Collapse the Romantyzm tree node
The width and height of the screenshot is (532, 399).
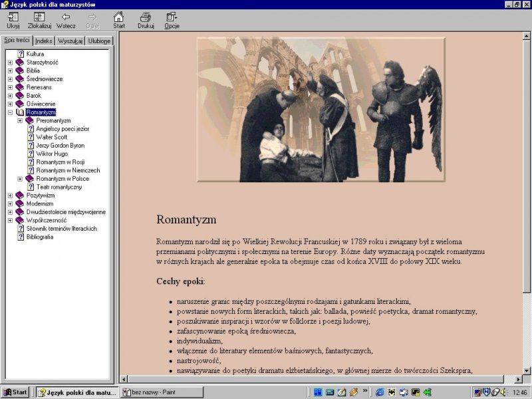coord(10,112)
